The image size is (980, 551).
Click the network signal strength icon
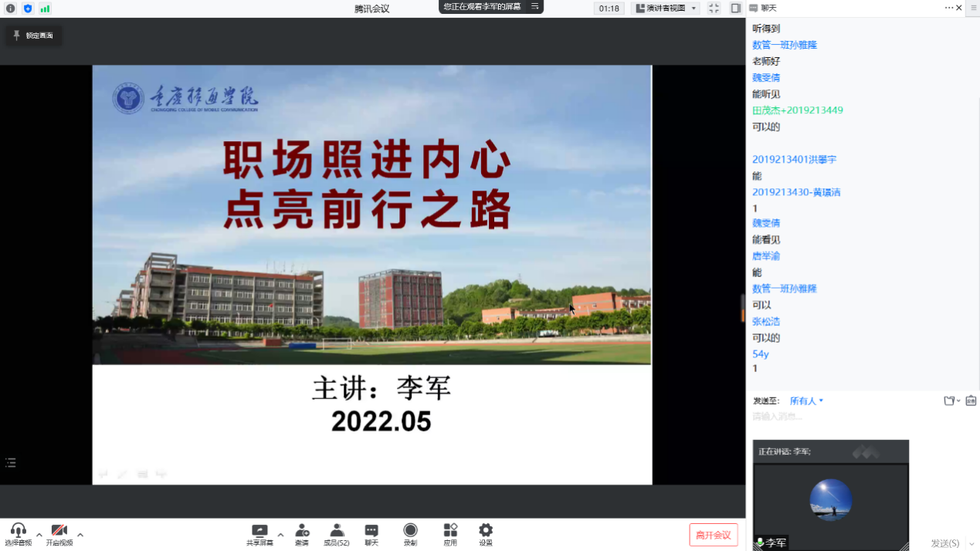[x=45, y=8]
